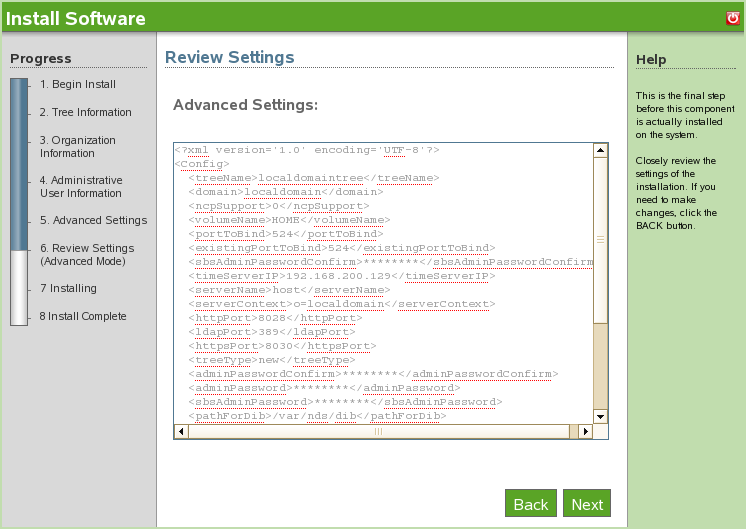This screenshot has width=746, height=529.
Task: Select step 6. Review Settings (Advanced Mode)
Action: coord(87,255)
